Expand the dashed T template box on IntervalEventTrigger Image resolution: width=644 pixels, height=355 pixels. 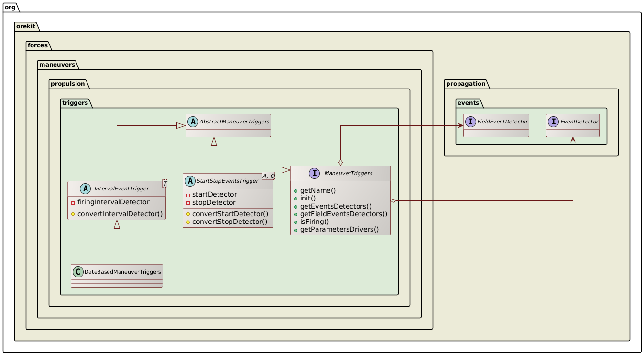(x=165, y=183)
